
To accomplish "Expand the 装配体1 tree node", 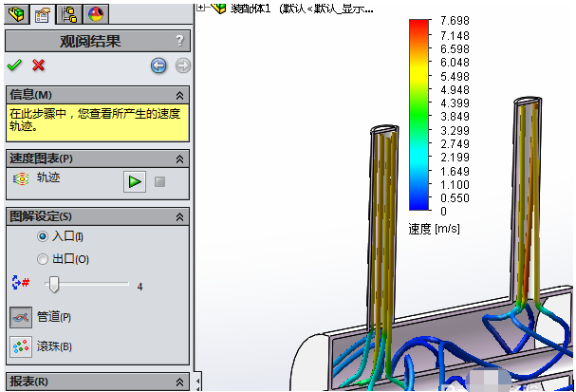I will (x=200, y=7).
